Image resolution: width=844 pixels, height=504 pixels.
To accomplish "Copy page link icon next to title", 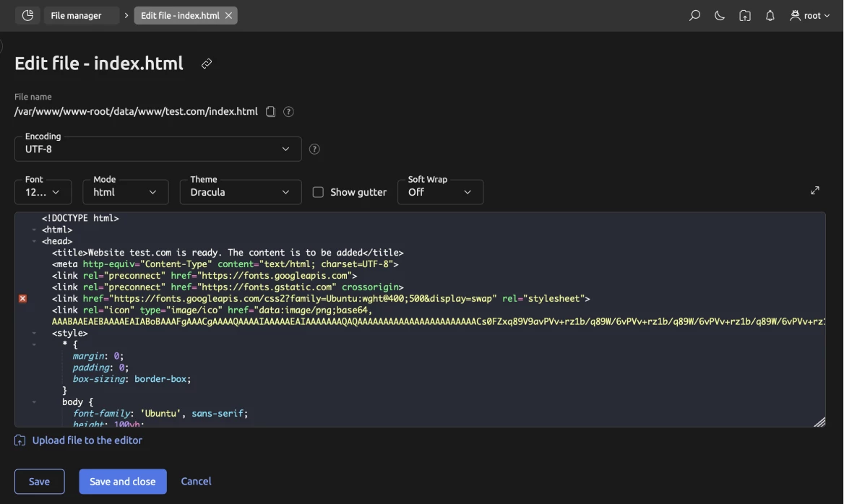I will click(x=207, y=64).
